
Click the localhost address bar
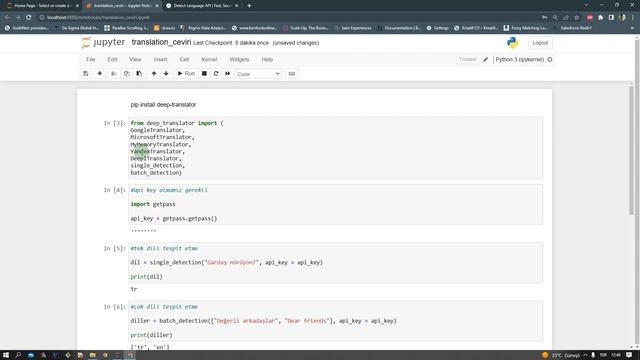point(286,18)
